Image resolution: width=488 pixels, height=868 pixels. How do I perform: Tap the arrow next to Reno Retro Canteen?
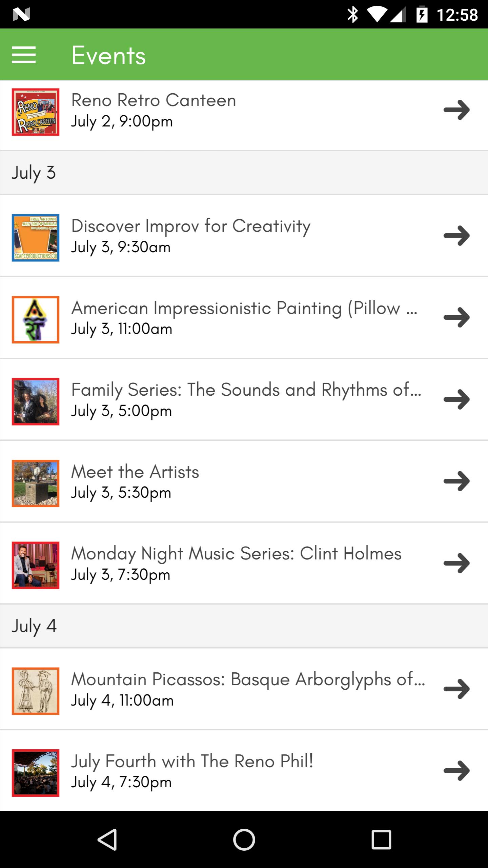point(456,110)
